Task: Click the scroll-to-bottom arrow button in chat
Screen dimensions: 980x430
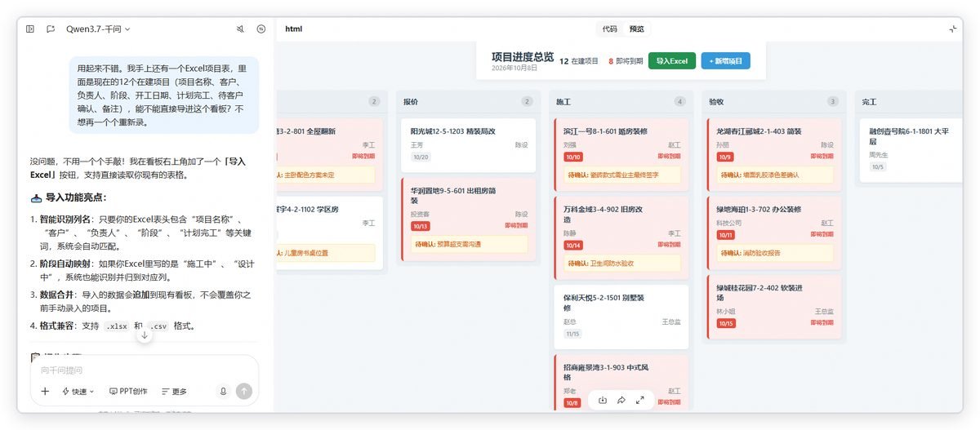Action: pyautogui.click(x=145, y=335)
